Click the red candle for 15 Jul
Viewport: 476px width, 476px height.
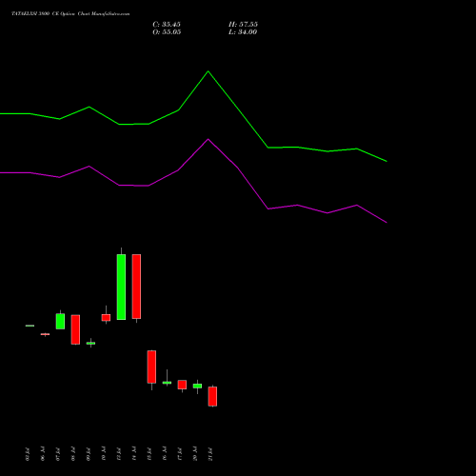(x=151, y=367)
